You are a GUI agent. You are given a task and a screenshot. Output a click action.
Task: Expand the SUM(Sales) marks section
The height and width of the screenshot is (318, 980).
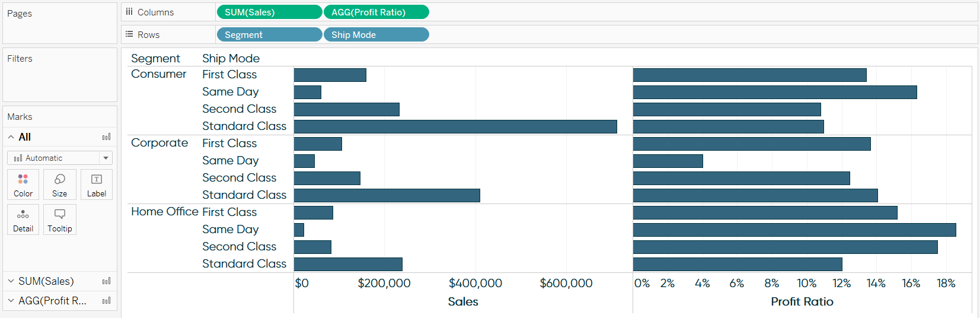click(x=11, y=281)
